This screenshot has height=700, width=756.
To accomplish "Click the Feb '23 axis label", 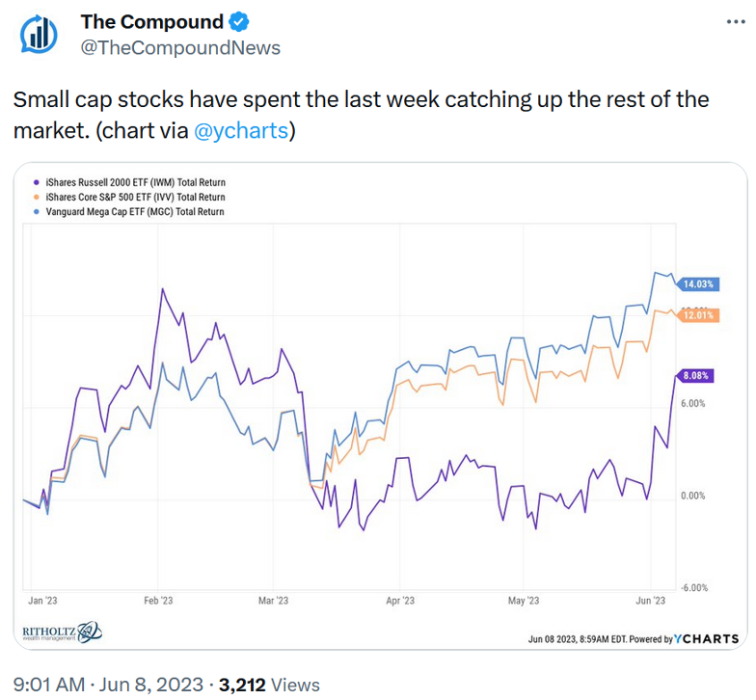I will 158,601.
